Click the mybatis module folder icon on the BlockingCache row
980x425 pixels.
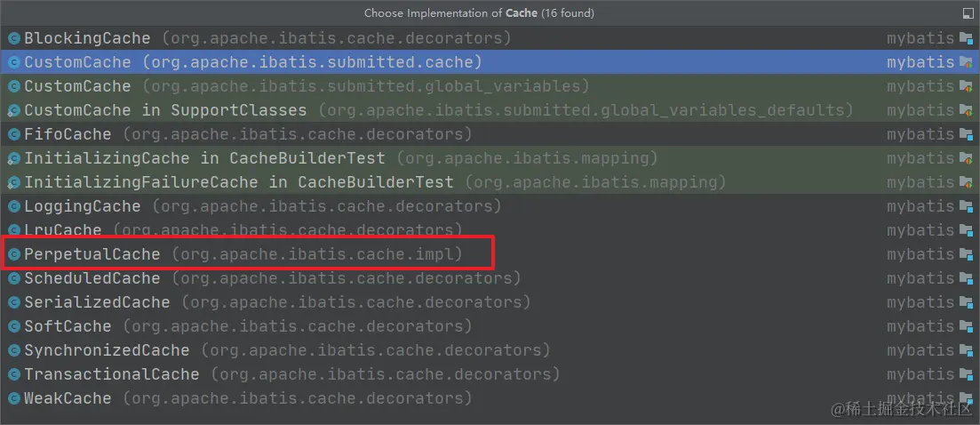[967, 38]
